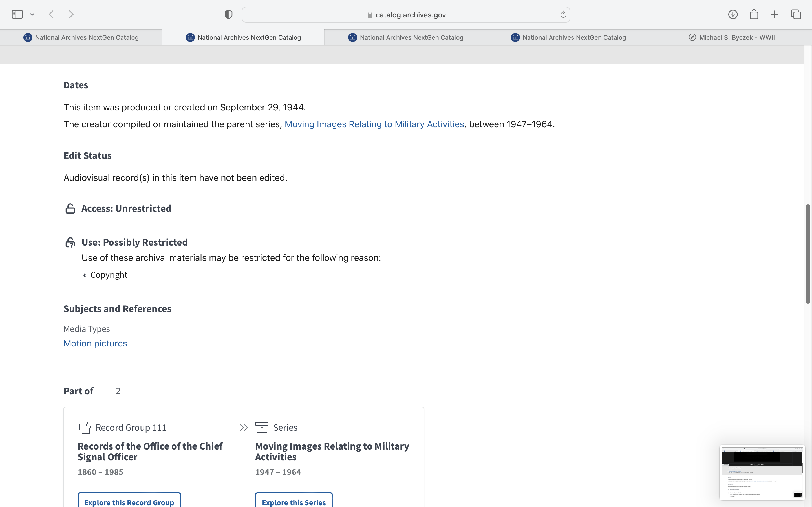Open the screenshot preview thumbnail in the corner

[762, 472]
